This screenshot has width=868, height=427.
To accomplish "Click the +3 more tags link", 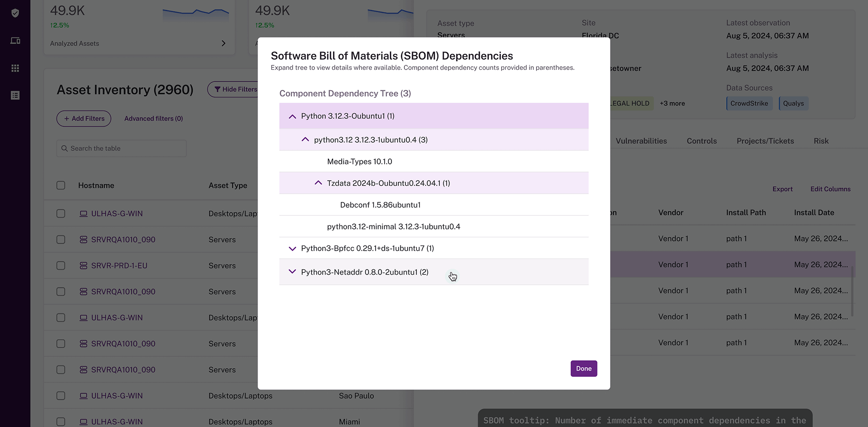I will 672,104.
